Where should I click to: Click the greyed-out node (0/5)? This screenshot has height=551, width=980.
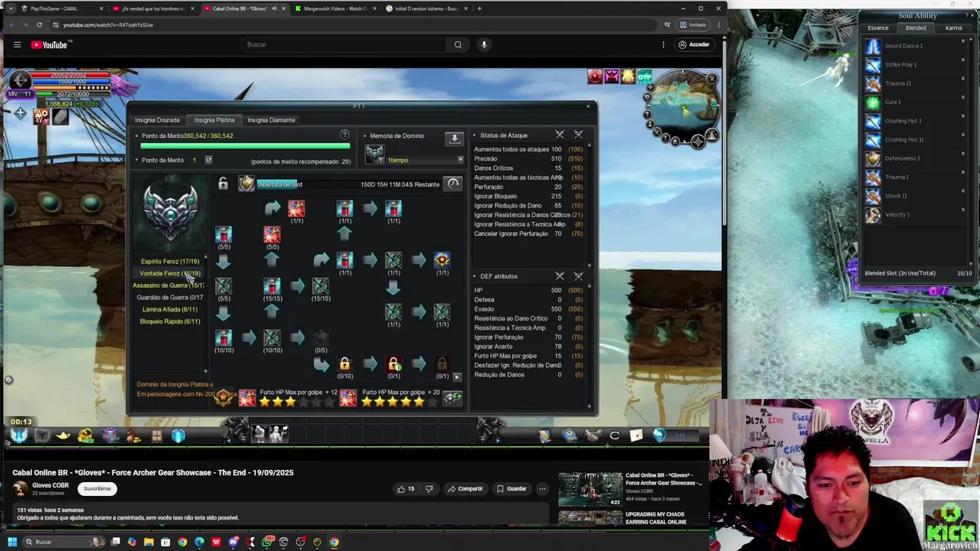(x=321, y=338)
